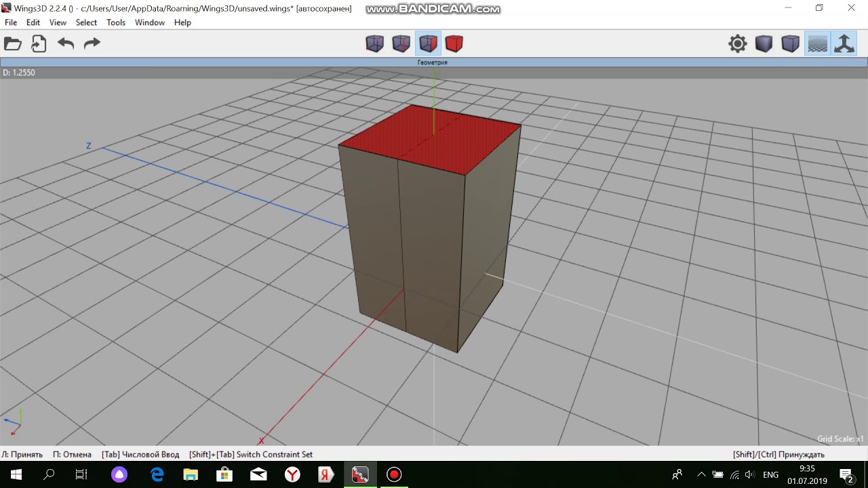
Task: Open the Windows Start menu
Action: tap(16, 474)
